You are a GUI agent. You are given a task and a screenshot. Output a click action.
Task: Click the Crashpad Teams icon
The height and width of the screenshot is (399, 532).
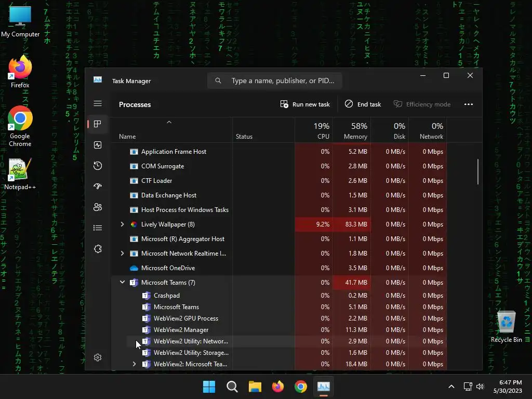pyautogui.click(x=146, y=296)
